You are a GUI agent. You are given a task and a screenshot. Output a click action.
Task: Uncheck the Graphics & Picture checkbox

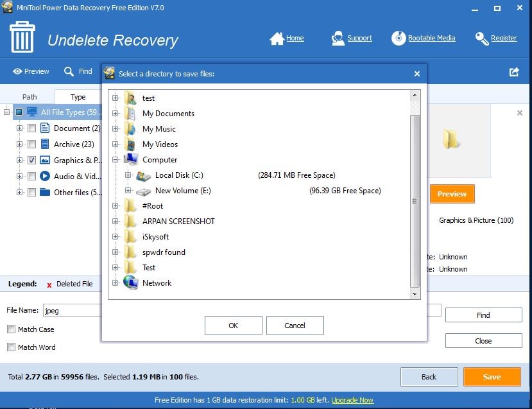click(31, 160)
